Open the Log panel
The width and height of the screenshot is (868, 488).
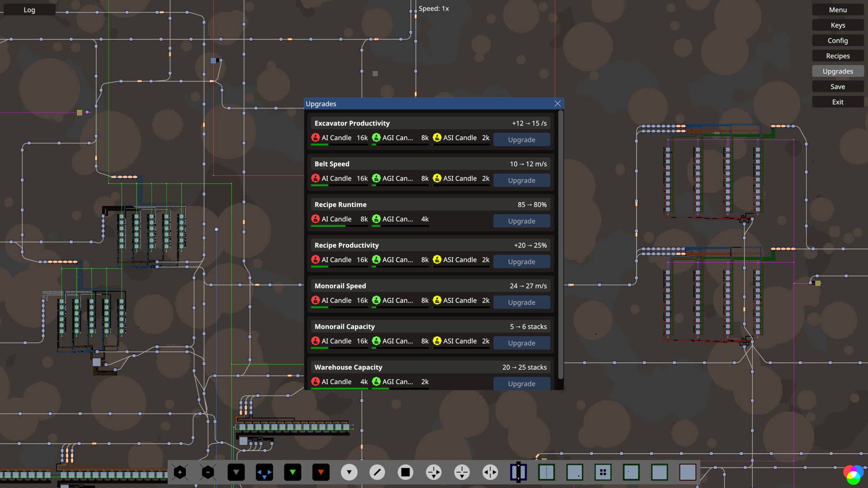click(x=29, y=9)
